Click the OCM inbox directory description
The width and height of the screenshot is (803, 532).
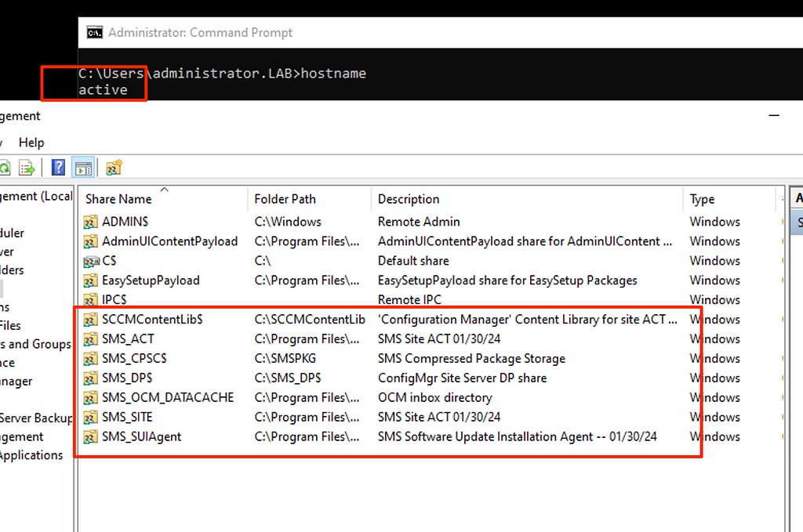[434, 397]
